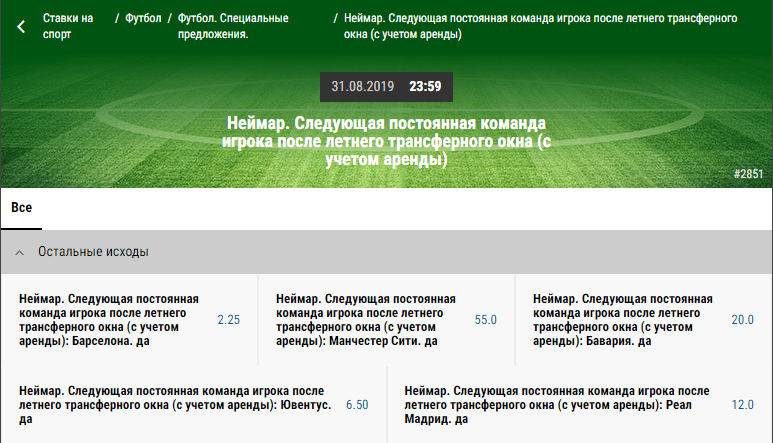Click the Неймар event breadcrumb link

[540, 26]
